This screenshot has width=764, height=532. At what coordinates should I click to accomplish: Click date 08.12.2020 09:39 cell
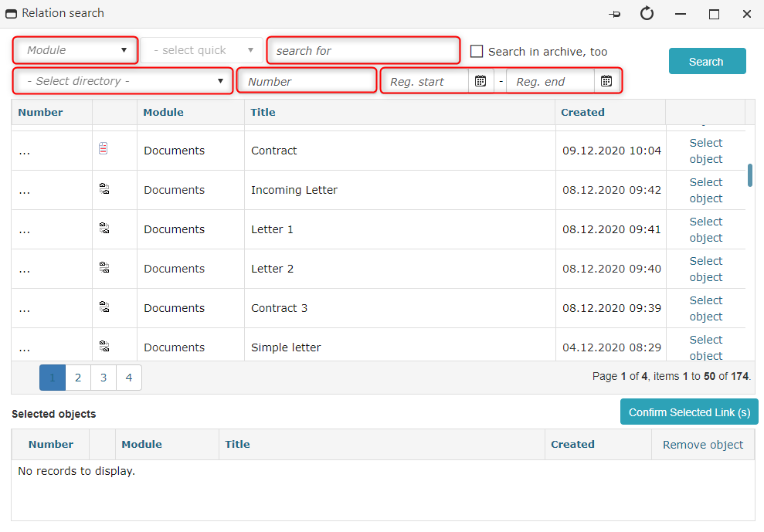click(612, 309)
